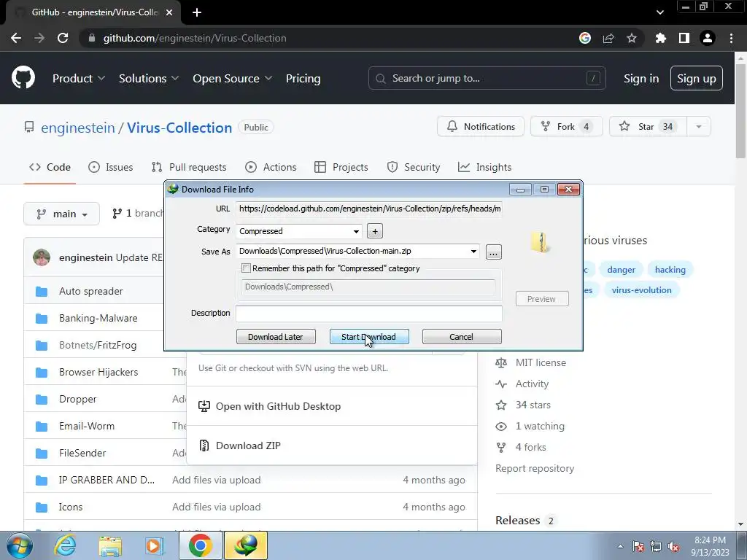Open the Insights tab
This screenshot has height=560, width=747.
click(x=484, y=167)
